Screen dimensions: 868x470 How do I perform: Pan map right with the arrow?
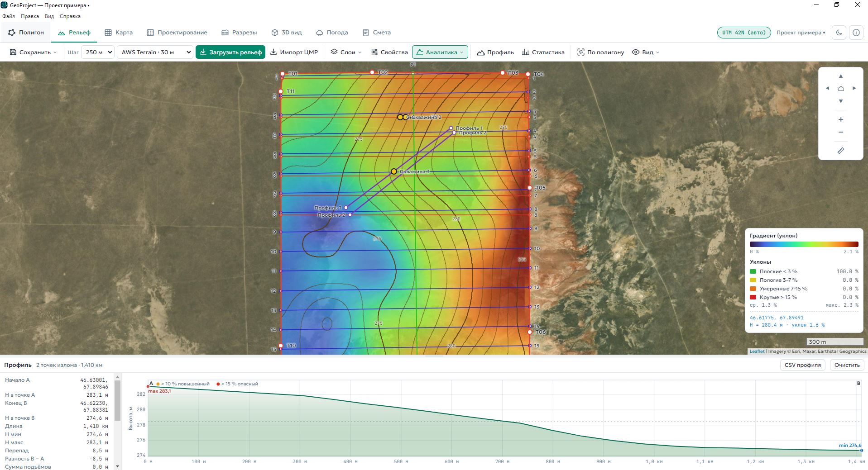[854, 88]
